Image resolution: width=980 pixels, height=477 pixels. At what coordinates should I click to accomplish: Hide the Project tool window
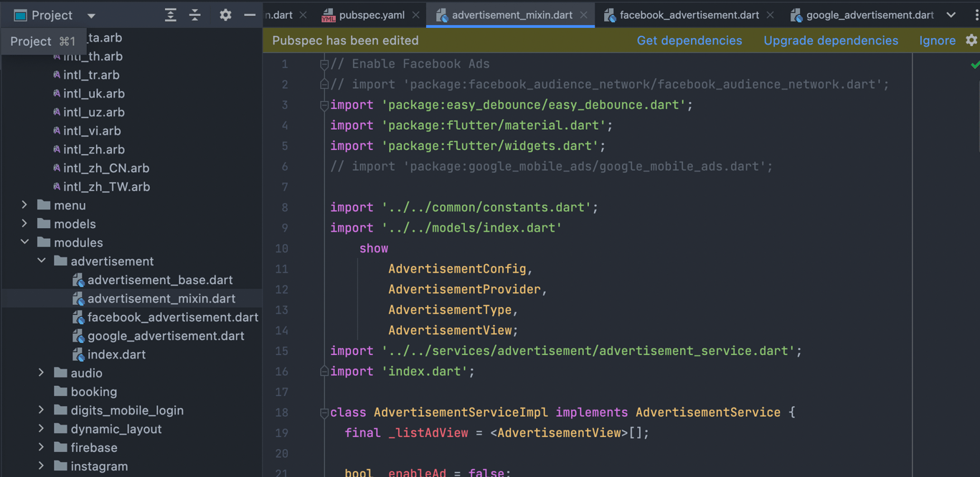[x=249, y=14]
